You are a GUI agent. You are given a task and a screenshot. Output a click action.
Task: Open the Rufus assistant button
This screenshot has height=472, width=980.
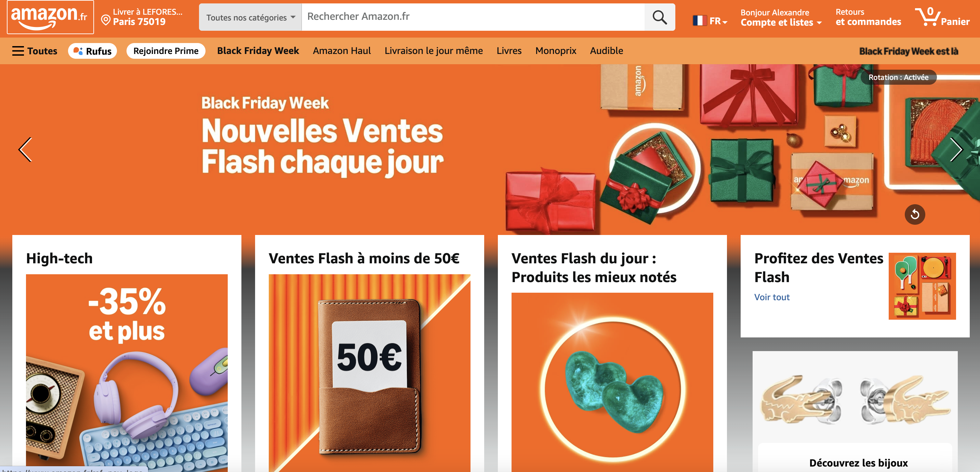92,51
